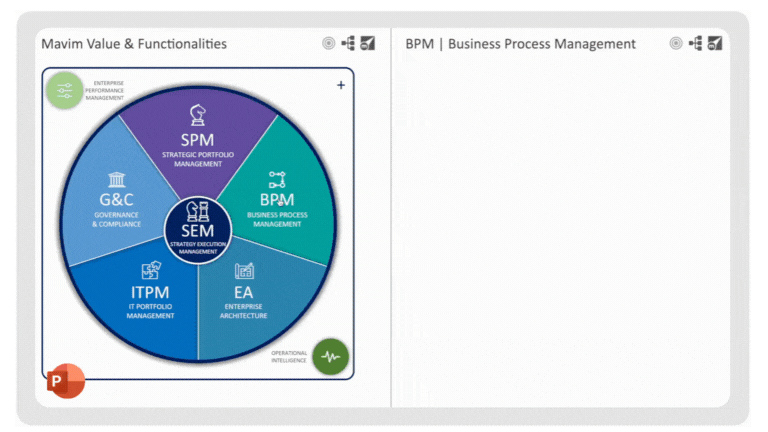Click the green Enterprise Performance Management sliders icon
Viewport: 768px width, 432px height.
65,90
